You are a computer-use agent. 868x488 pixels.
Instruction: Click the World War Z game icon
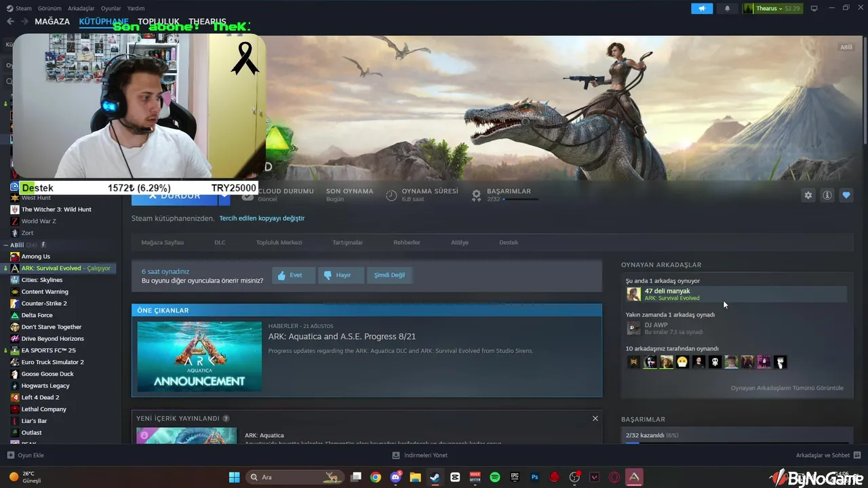click(14, 221)
